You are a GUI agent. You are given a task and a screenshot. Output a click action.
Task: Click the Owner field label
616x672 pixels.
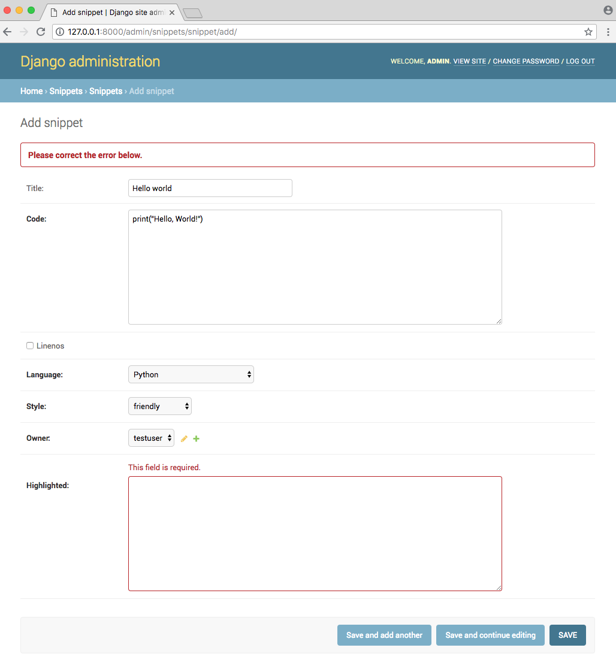[x=38, y=438]
